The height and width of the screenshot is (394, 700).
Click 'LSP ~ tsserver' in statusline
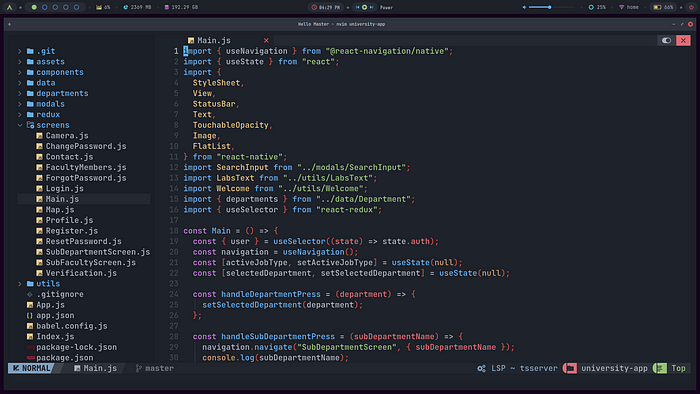click(x=524, y=369)
